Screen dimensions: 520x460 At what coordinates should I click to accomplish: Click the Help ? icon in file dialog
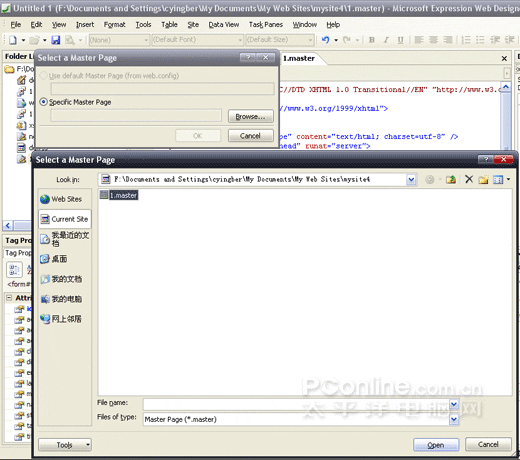(486, 159)
